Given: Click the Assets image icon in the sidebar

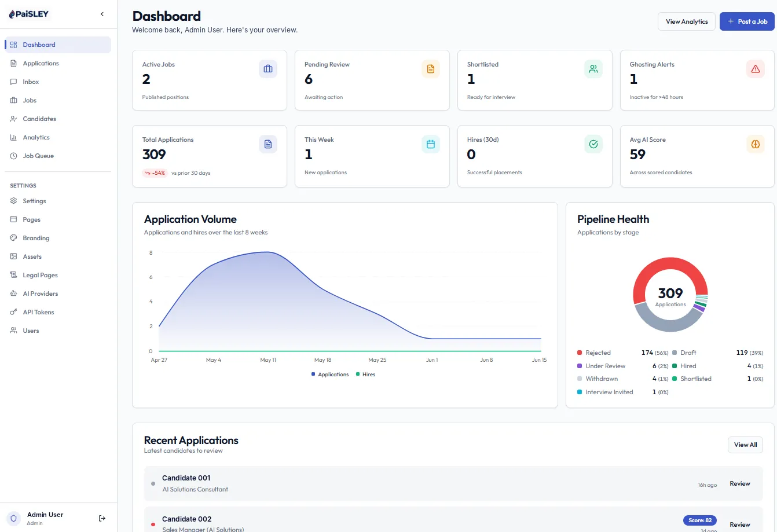Looking at the screenshot, I should point(14,256).
